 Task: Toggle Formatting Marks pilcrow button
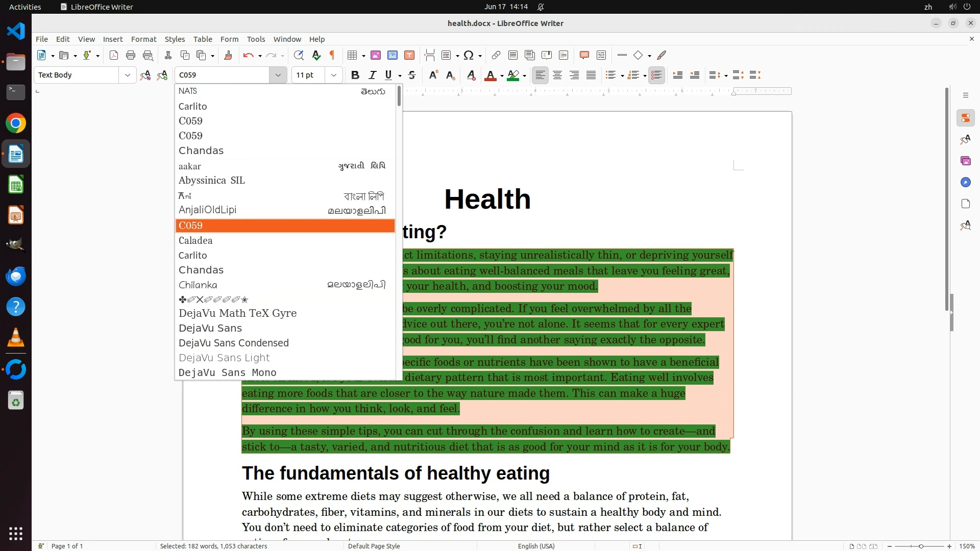click(332, 55)
